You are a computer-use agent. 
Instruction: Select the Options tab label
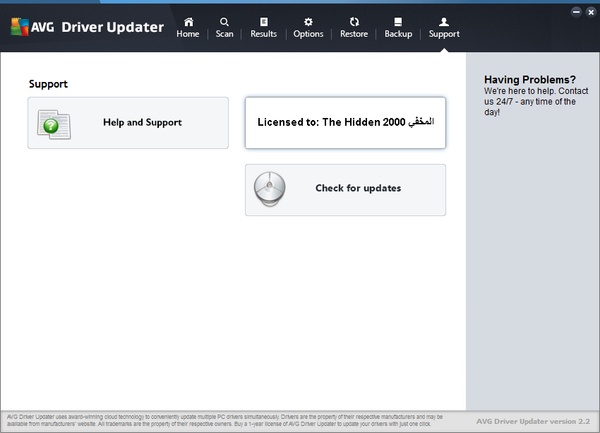coord(308,34)
